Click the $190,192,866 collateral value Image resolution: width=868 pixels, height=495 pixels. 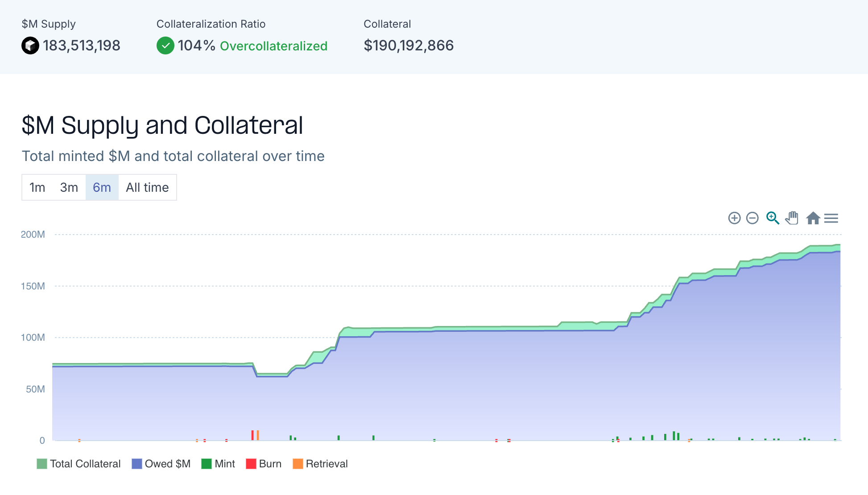pyautogui.click(x=409, y=45)
